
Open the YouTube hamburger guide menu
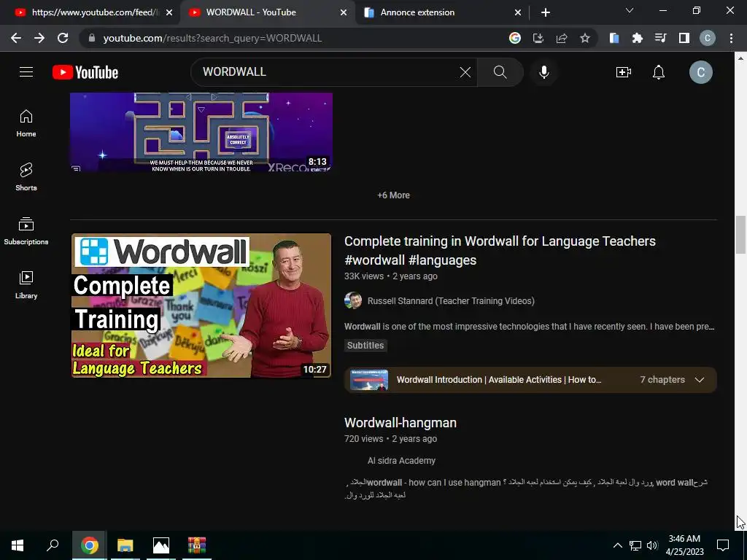click(x=26, y=72)
